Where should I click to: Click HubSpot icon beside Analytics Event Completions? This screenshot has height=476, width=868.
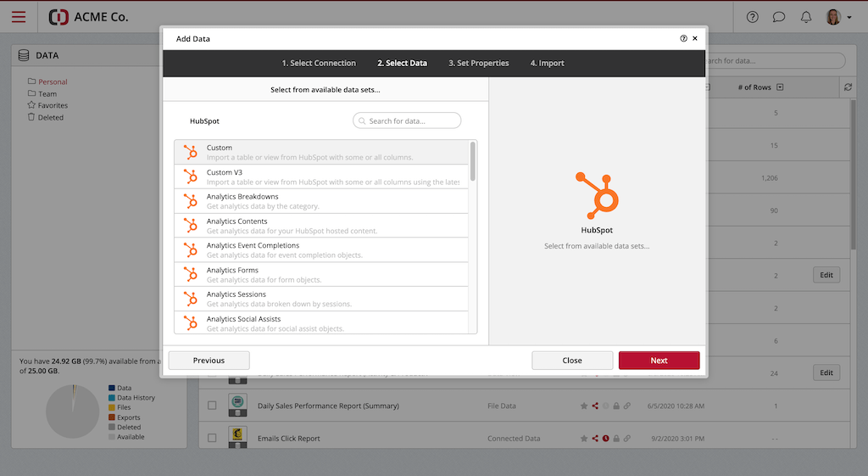(x=191, y=250)
